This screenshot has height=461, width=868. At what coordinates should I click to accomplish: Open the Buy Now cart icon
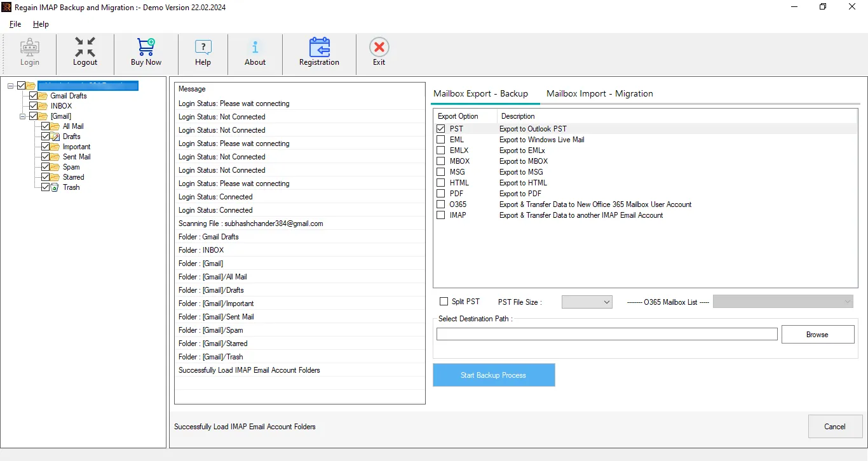pos(146,48)
